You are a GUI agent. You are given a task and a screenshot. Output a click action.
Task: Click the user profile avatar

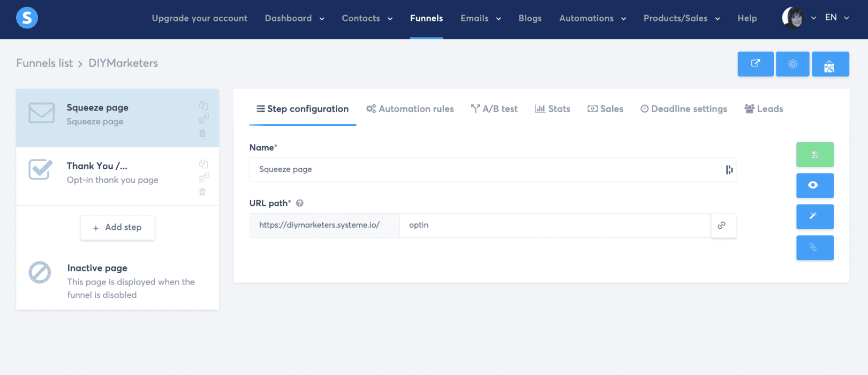pyautogui.click(x=793, y=18)
